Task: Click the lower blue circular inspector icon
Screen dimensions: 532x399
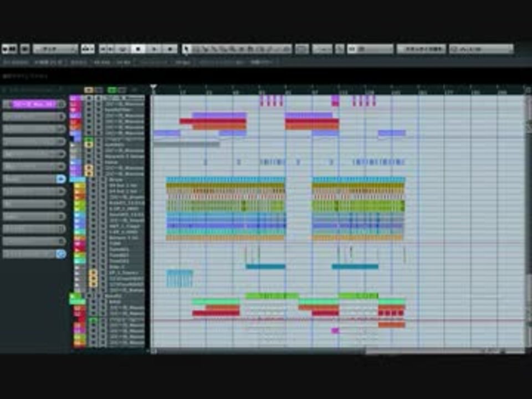Action: [61, 254]
